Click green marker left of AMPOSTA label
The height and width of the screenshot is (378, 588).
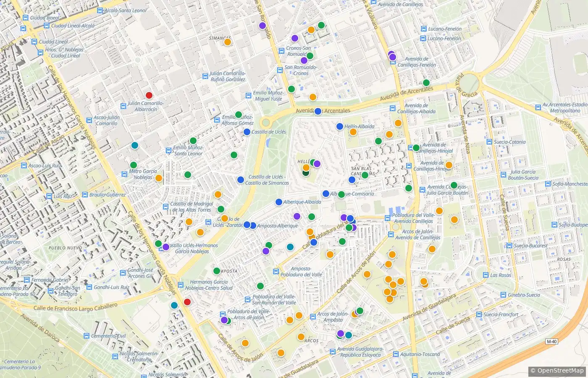click(217, 271)
